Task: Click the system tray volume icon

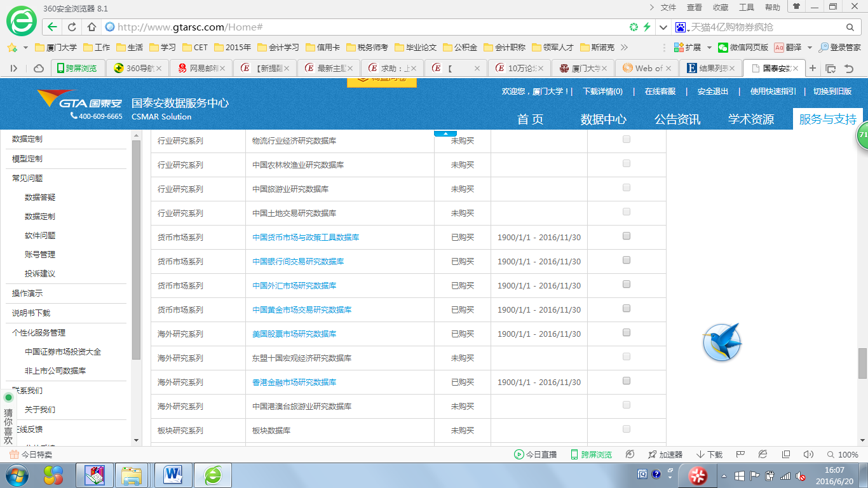Action: coord(801,475)
